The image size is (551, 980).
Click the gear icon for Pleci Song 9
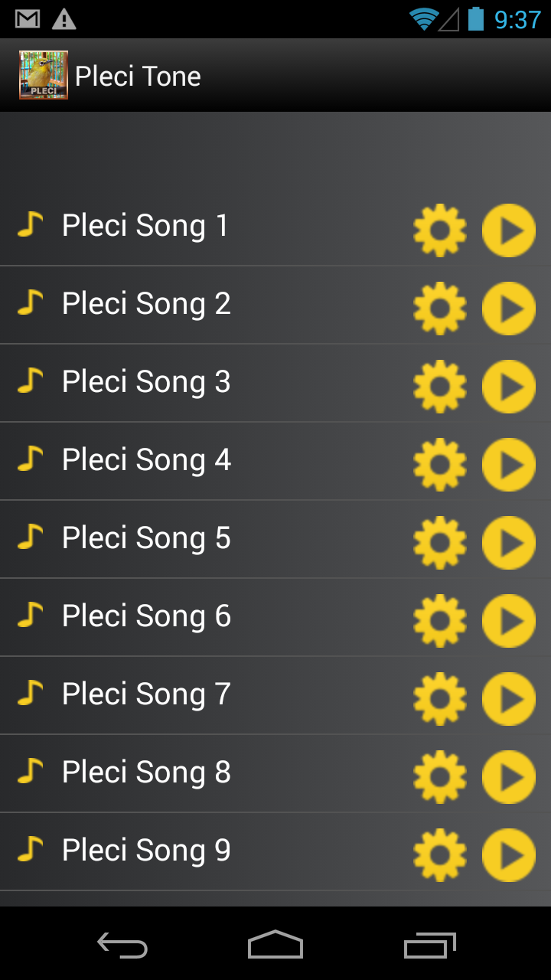pos(440,855)
